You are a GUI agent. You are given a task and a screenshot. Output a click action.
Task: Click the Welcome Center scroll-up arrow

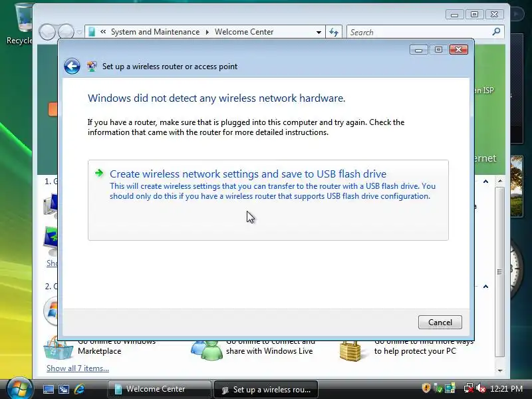500,182
